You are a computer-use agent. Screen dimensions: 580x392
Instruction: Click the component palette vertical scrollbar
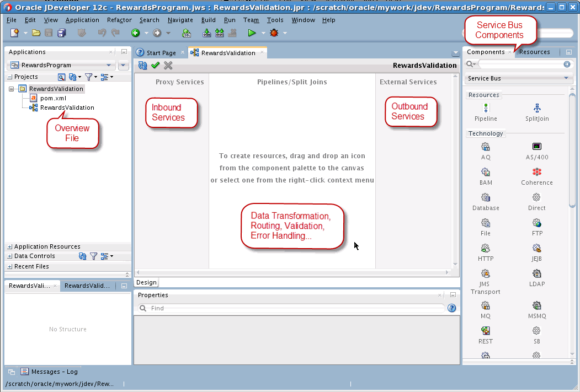pos(572,149)
